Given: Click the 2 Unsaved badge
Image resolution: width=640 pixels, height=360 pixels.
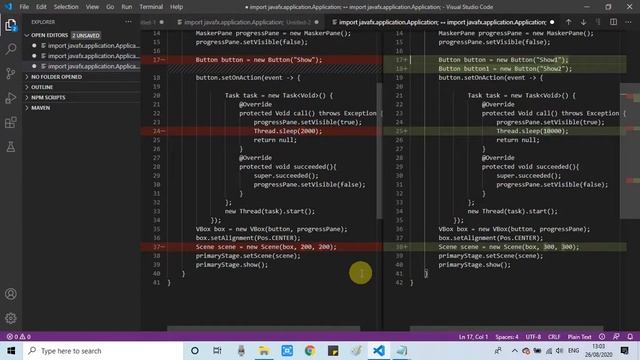Looking at the screenshot, I should [x=86, y=36].
